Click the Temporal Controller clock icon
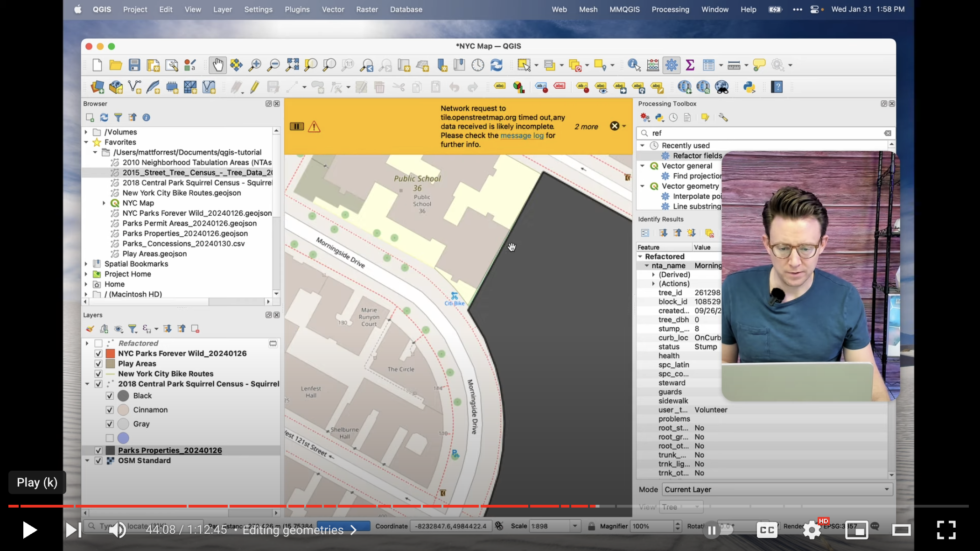This screenshot has width=980, height=551. (x=478, y=65)
